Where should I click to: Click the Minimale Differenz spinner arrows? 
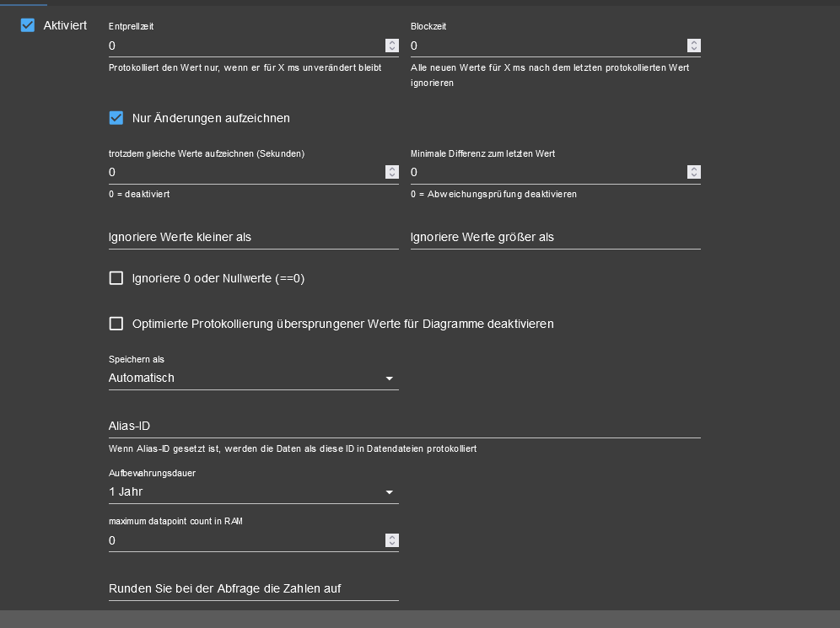(694, 172)
